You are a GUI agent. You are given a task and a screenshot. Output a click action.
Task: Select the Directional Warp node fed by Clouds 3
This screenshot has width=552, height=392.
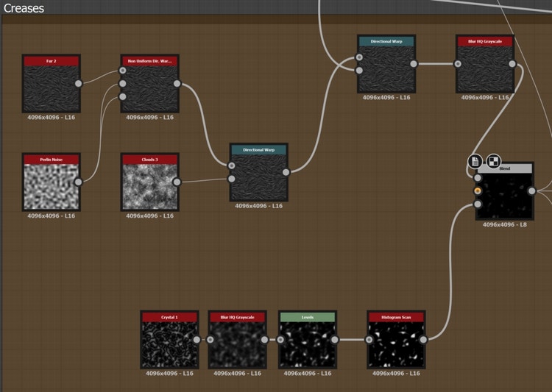click(x=259, y=172)
